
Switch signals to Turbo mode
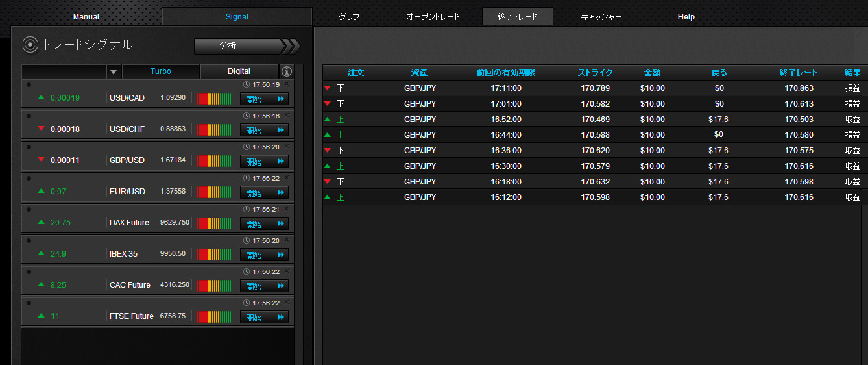tap(161, 71)
